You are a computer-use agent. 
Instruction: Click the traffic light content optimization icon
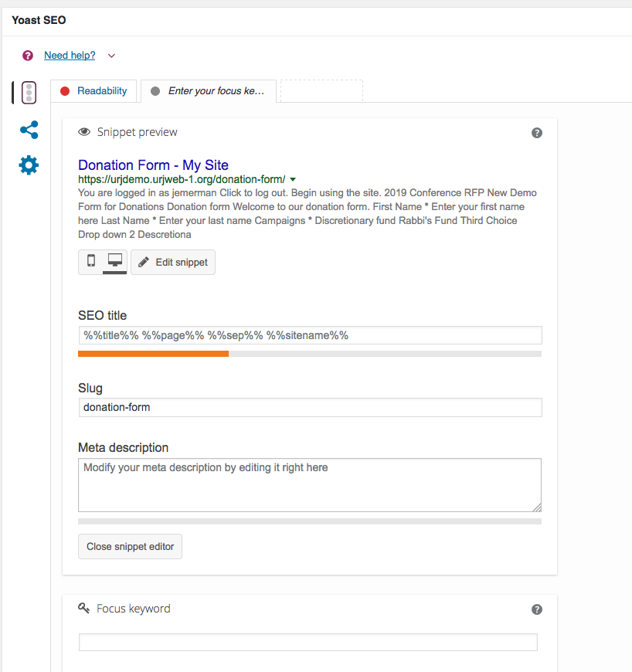tap(29, 93)
